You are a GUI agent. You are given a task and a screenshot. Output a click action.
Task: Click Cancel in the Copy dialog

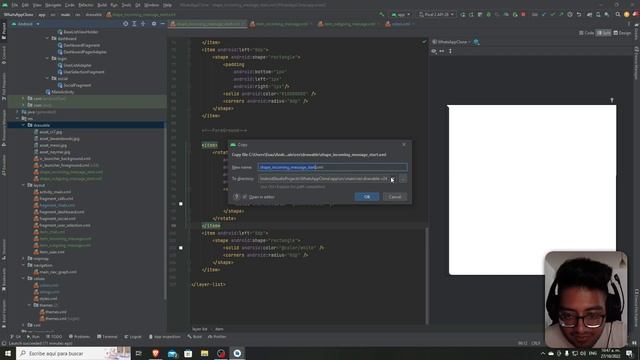point(395,197)
